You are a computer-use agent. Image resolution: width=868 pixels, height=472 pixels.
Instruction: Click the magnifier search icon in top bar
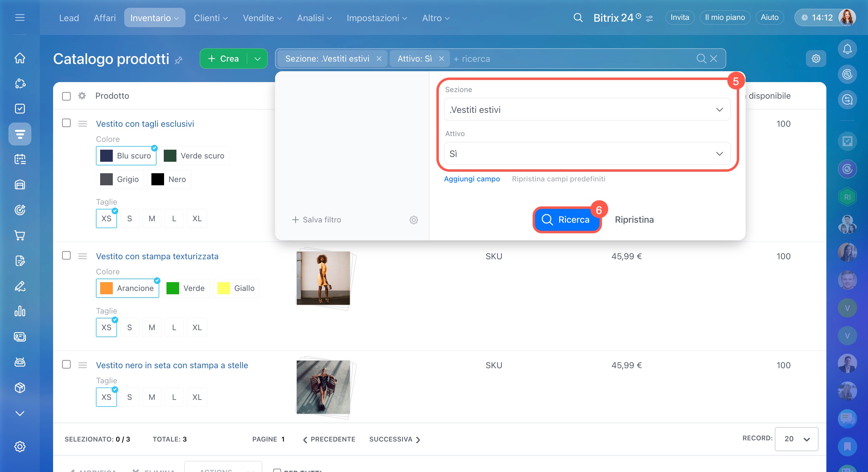coord(578,18)
